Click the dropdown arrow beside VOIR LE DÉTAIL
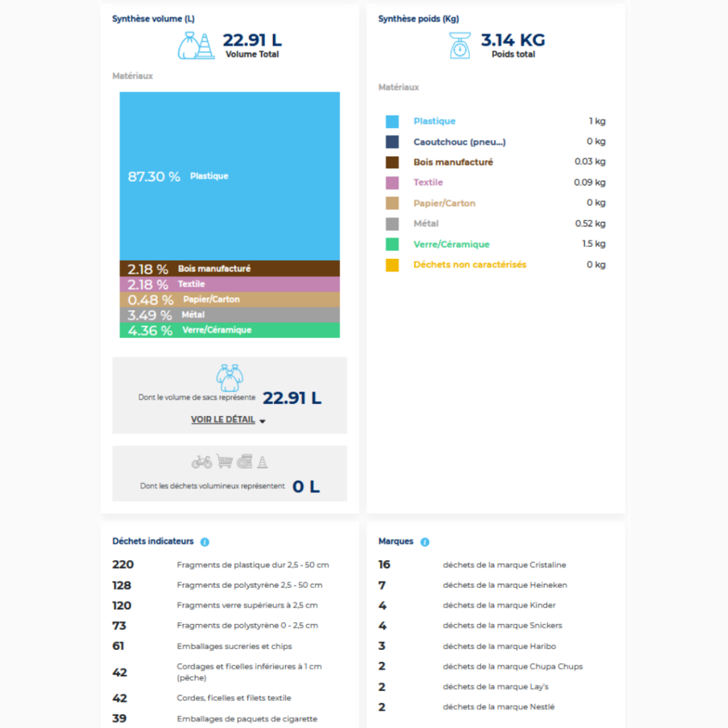This screenshot has width=728, height=728. point(262,421)
